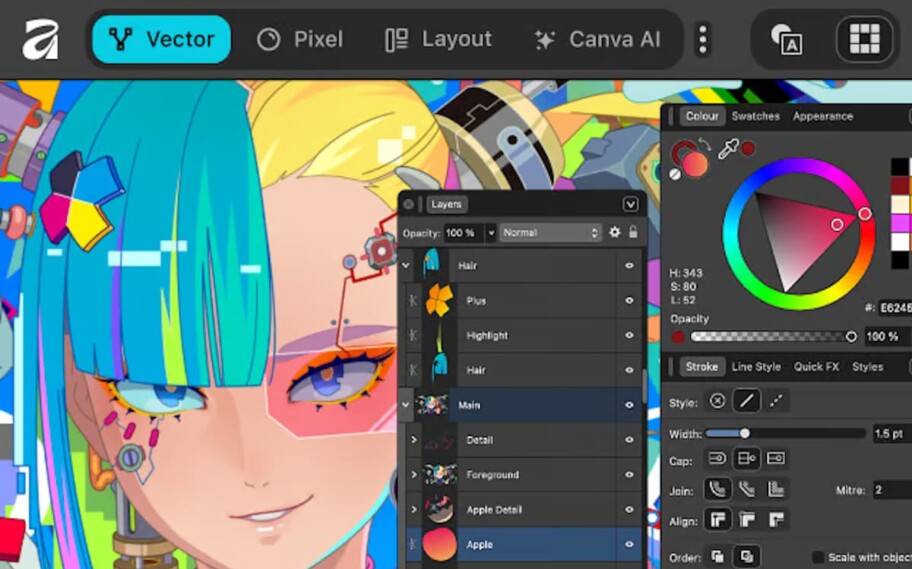
Task: Hide the Detail layer
Action: [x=629, y=440]
